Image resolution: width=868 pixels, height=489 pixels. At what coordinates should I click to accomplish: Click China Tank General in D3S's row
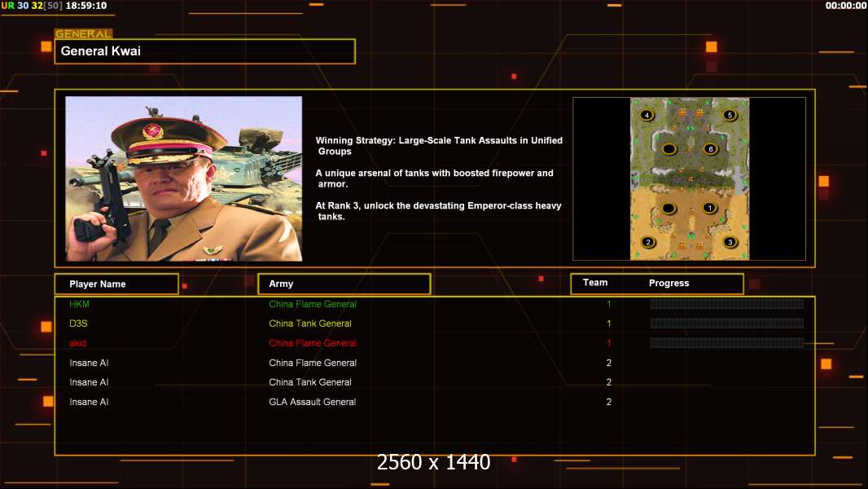pyautogui.click(x=310, y=324)
